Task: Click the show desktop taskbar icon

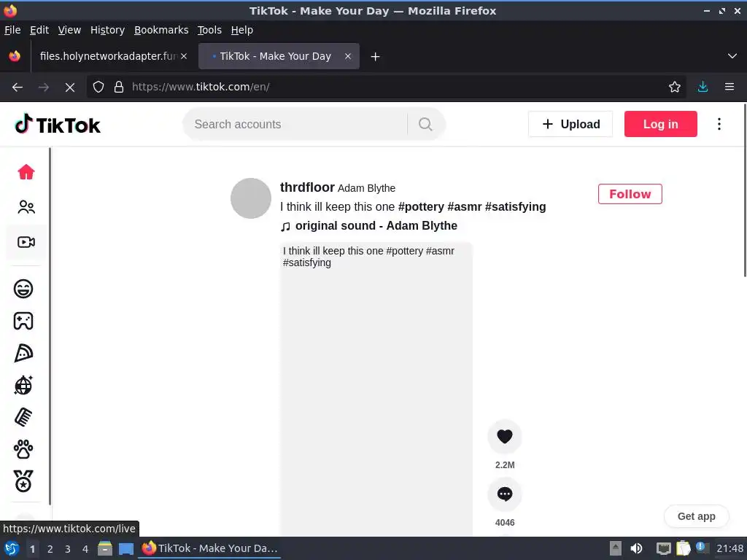Action: click(126, 548)
